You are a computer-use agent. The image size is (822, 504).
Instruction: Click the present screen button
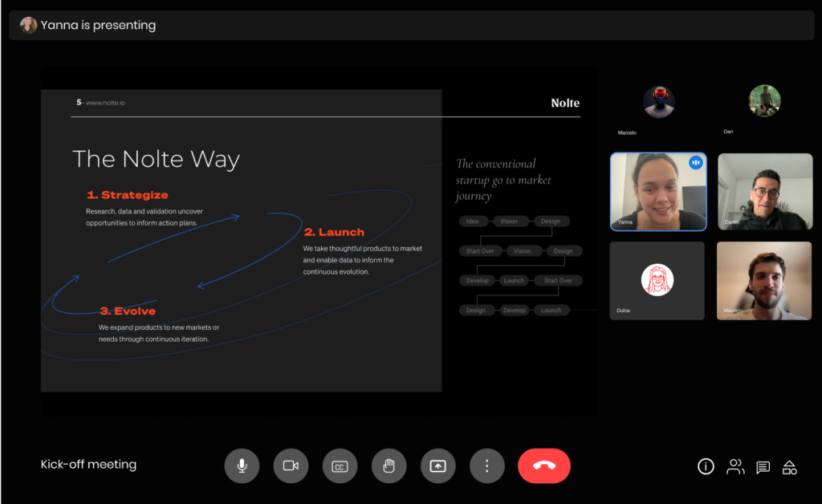tap(437, 465)
